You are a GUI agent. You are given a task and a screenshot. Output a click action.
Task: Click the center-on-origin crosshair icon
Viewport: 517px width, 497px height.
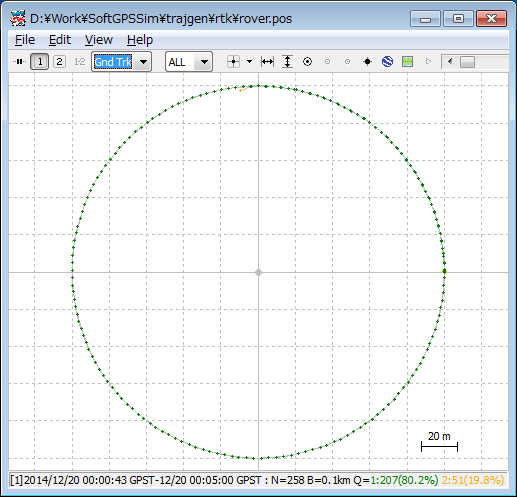pyautogui.click(x=233, y=62)
